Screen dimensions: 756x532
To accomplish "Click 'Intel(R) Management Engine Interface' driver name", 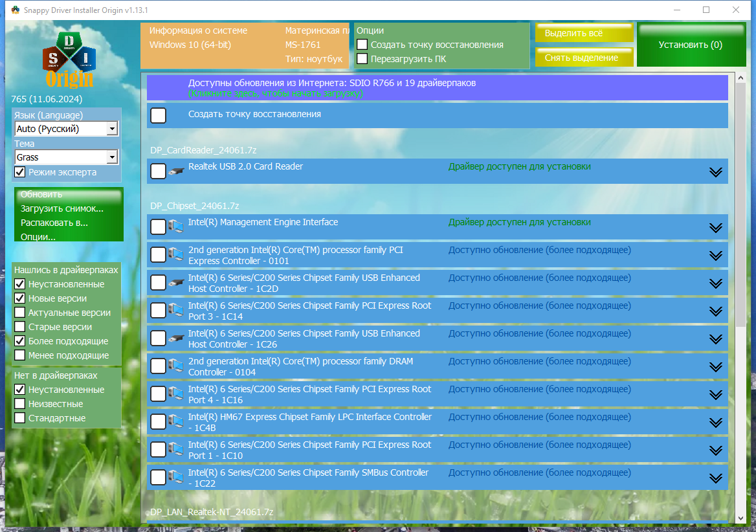I will pos(263,222).
